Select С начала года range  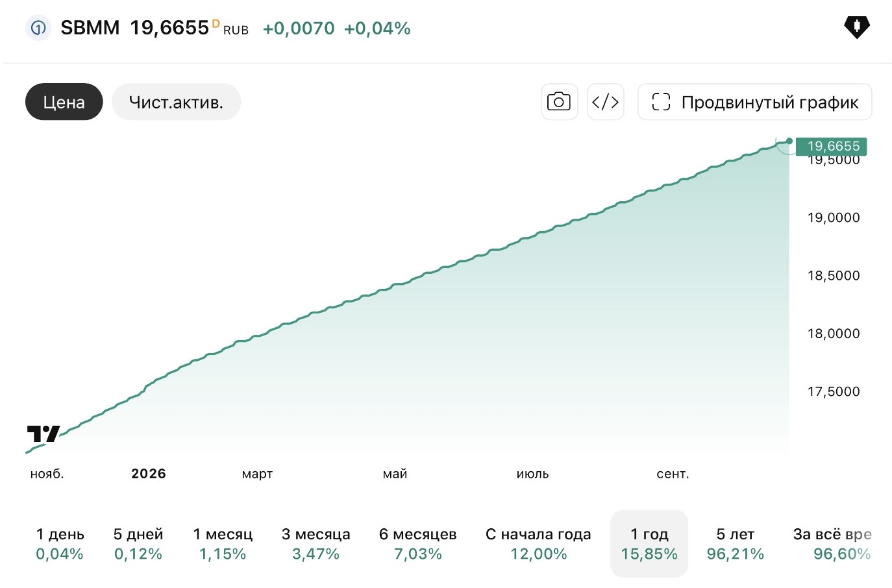pos(538,544)
